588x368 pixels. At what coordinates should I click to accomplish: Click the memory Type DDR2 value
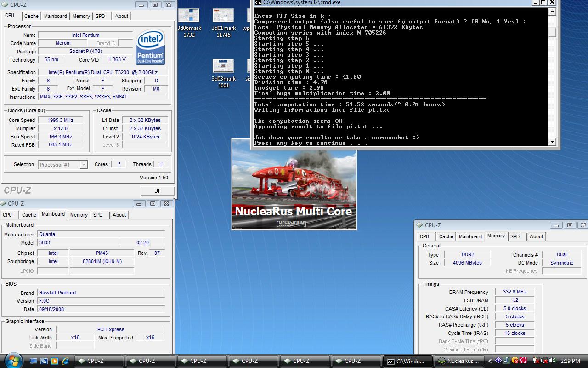click(468, 254)
